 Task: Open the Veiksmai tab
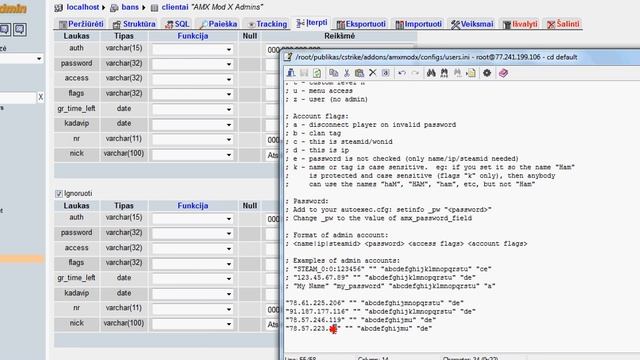[472, 24]
